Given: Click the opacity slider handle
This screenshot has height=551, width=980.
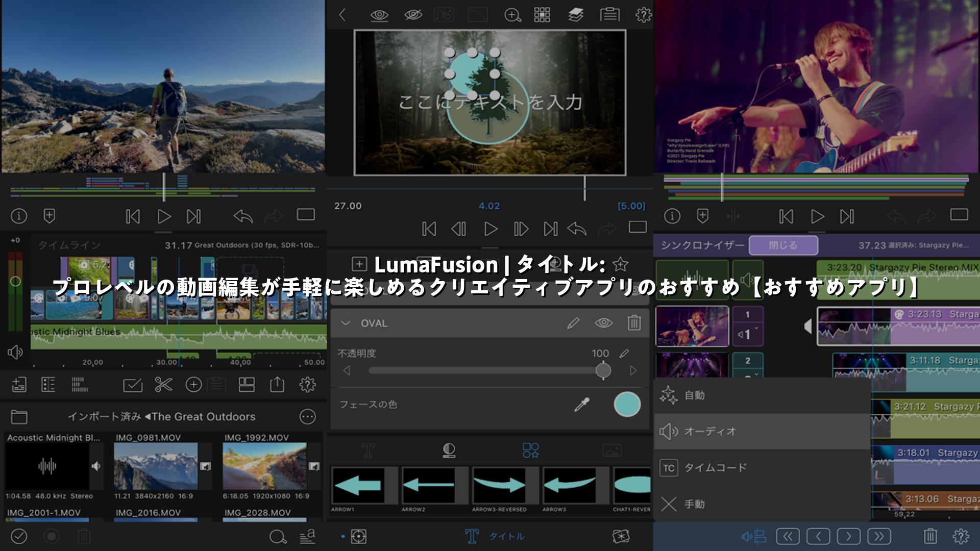Looking at the screenshot, I should (603, 370).
